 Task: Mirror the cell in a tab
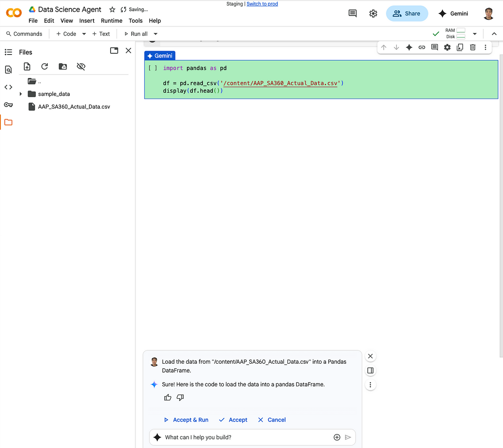pyautogui.click(x=460, y=47)
